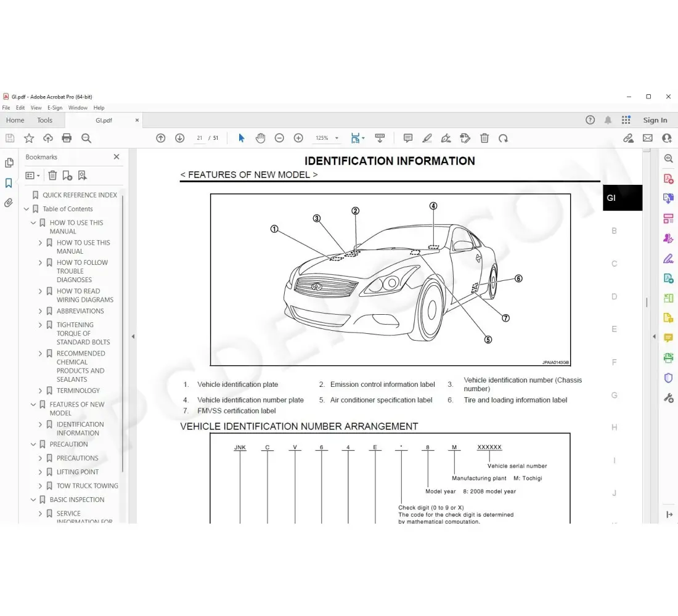Select the Fill & Sign tool

pyautogui.click(x=668, y=258)
